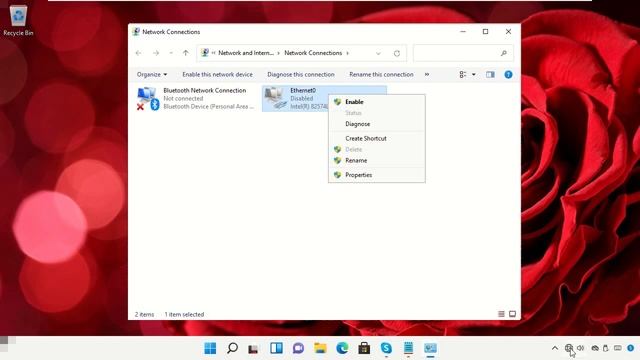Open Microsoft Store from the taskbar
The width and height of the screenshot is (640, 360).
pos(364,348)
